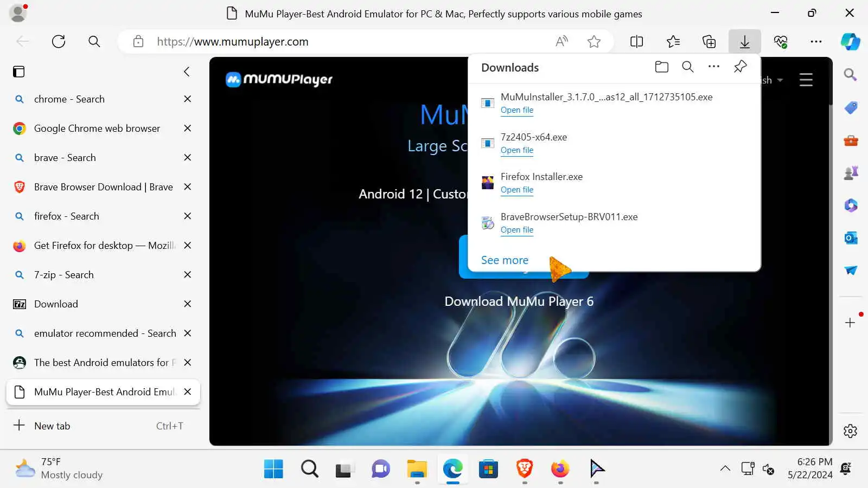
Task: Open Browser essentials heart icon
Action: pos(781,41)
